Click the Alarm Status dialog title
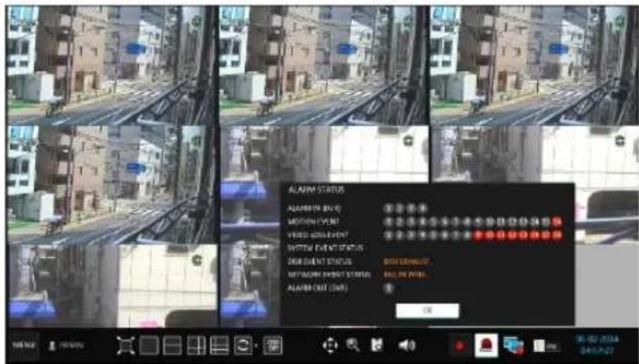Viewport: 639px width, 364px height. tap(316, 190)
